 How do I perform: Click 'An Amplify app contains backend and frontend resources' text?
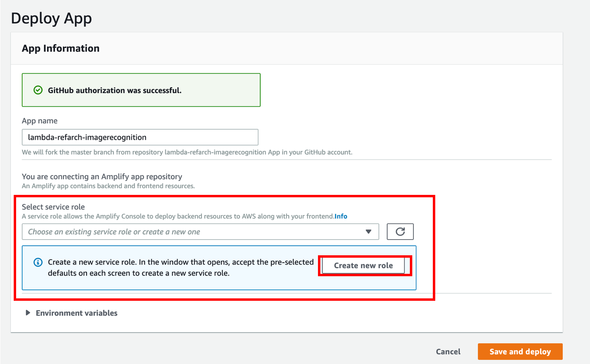click(108, 186)
